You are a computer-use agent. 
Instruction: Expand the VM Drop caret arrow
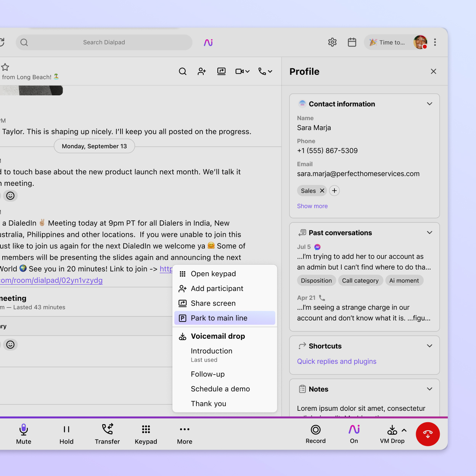coord(404,430)
